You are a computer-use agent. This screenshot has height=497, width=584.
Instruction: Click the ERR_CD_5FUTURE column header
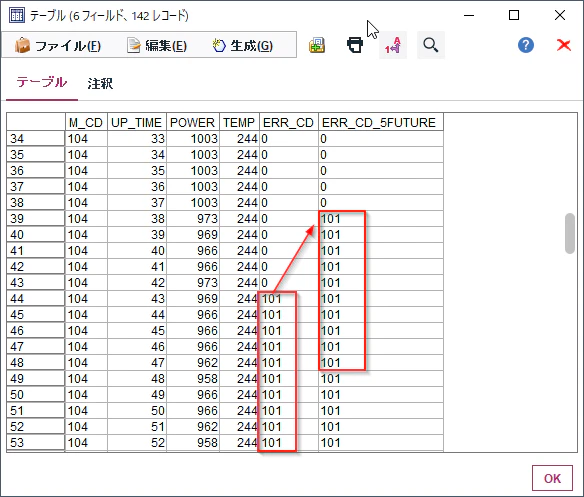[x=381, y=122]
